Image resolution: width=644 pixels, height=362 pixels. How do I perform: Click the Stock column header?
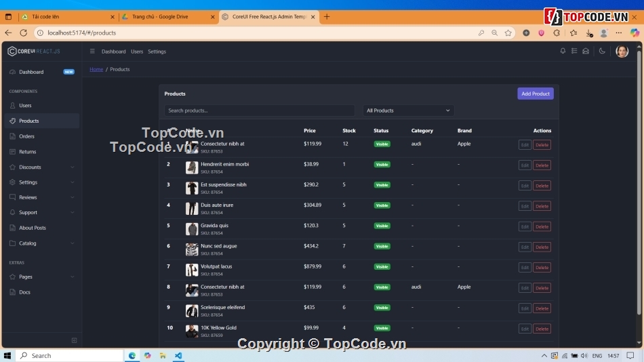point(349,131)
